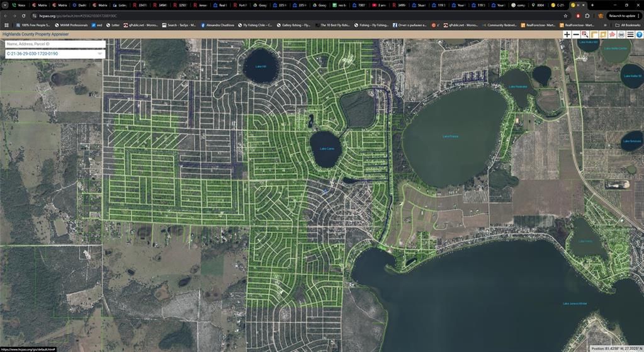The image size is (644, 352).
Task: Click the zoom out minus icon
Action: tap(576, 35)
